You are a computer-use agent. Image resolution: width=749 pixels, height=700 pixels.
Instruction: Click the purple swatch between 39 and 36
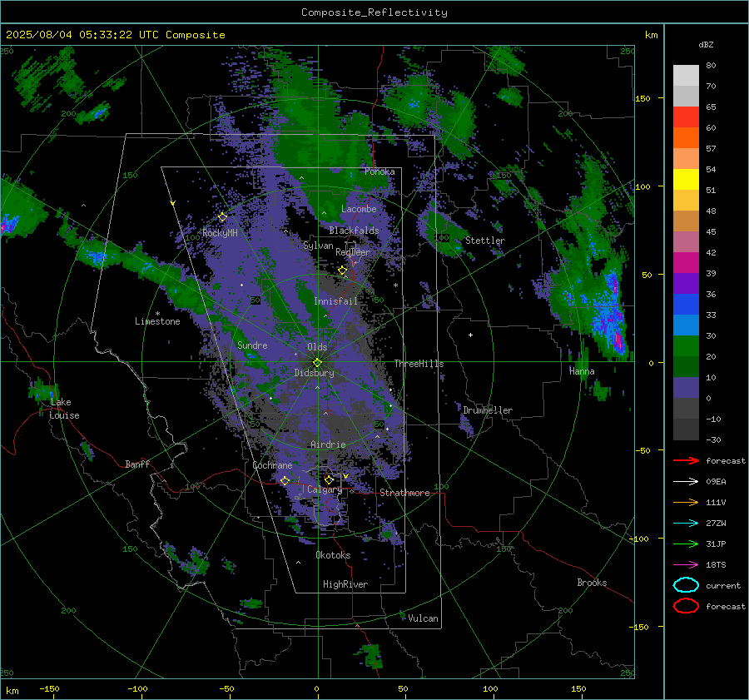coord(686,283)
